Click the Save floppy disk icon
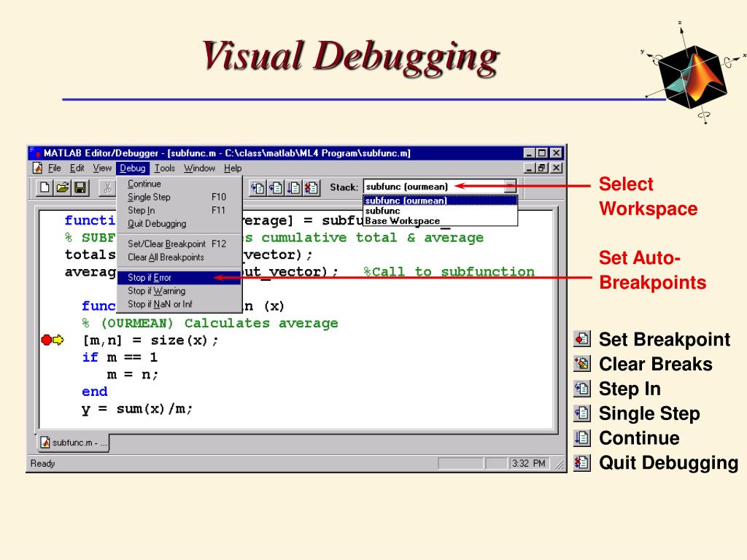The height and width of the screenshot is (560, 747). point(80,187)
